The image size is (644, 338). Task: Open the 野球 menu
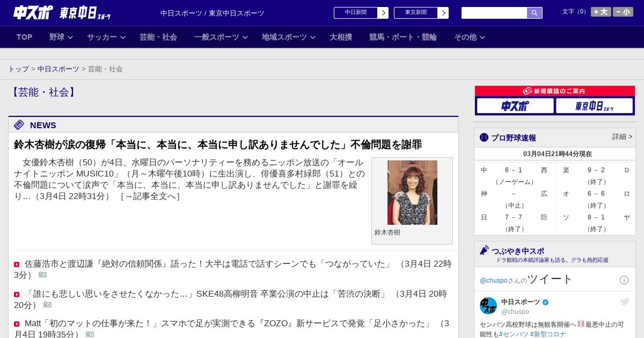tap(57, 37)
